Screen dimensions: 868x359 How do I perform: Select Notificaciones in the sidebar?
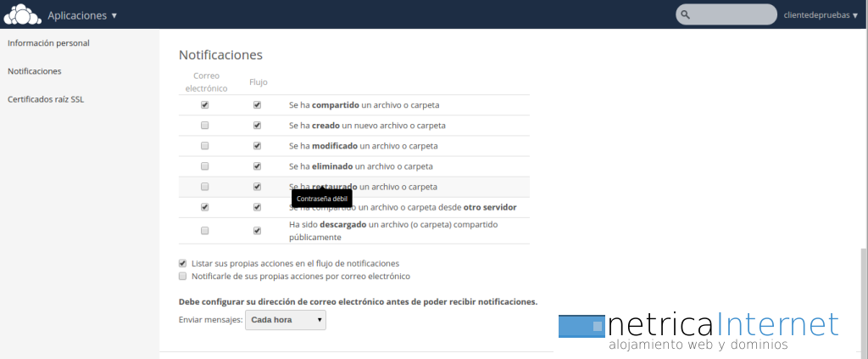[x=34, y=71]
